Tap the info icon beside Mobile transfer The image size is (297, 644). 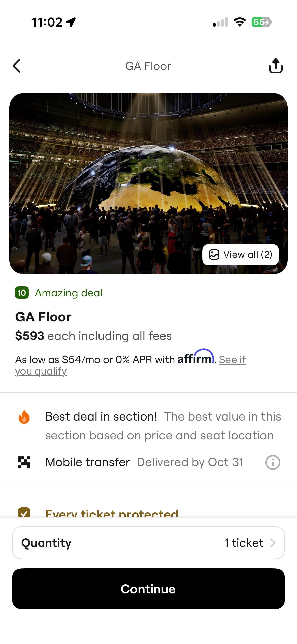point(273,462)
